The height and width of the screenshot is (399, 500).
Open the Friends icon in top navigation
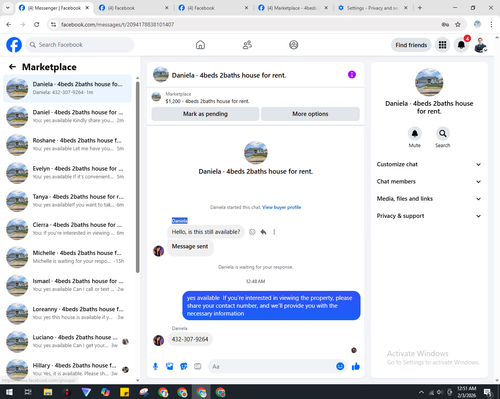tap(247, 45)
